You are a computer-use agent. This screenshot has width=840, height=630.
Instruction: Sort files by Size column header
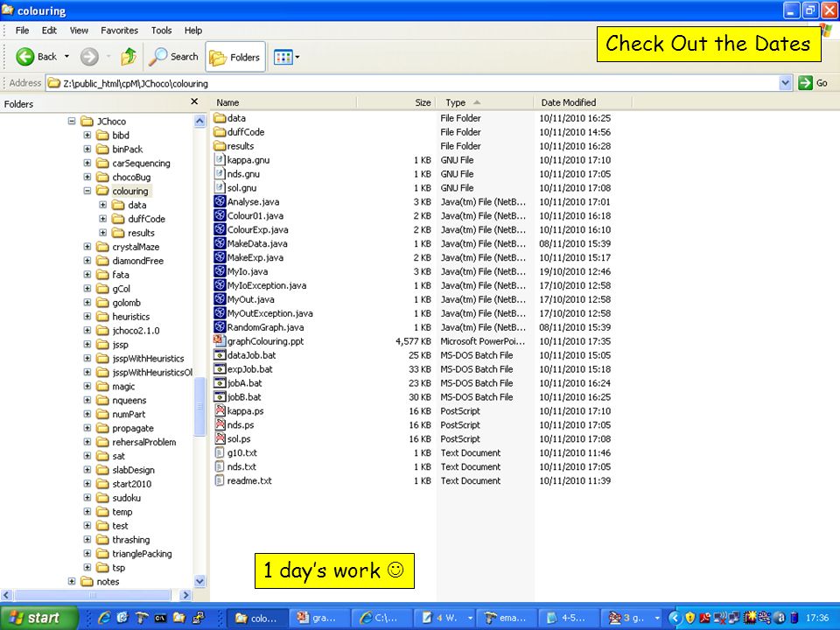[x=396, y=102]
